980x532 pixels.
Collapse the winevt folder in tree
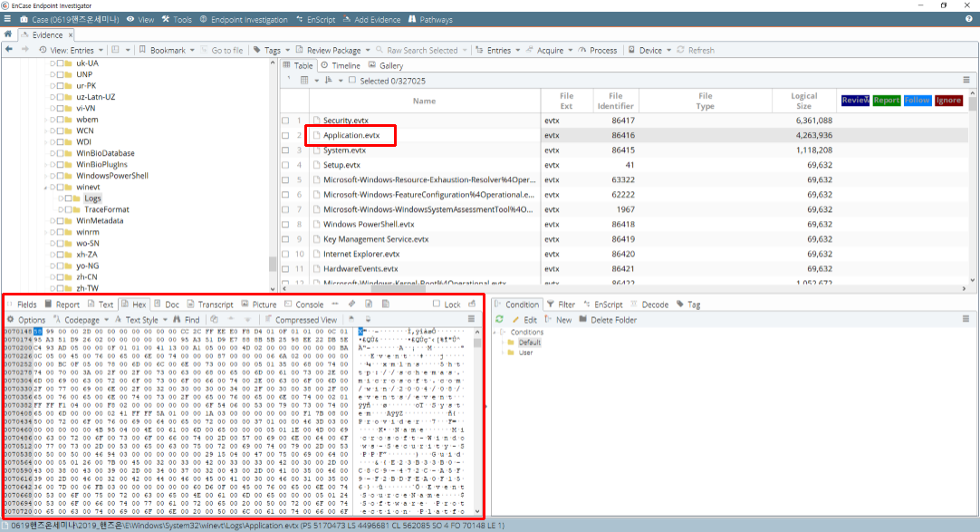45,188
